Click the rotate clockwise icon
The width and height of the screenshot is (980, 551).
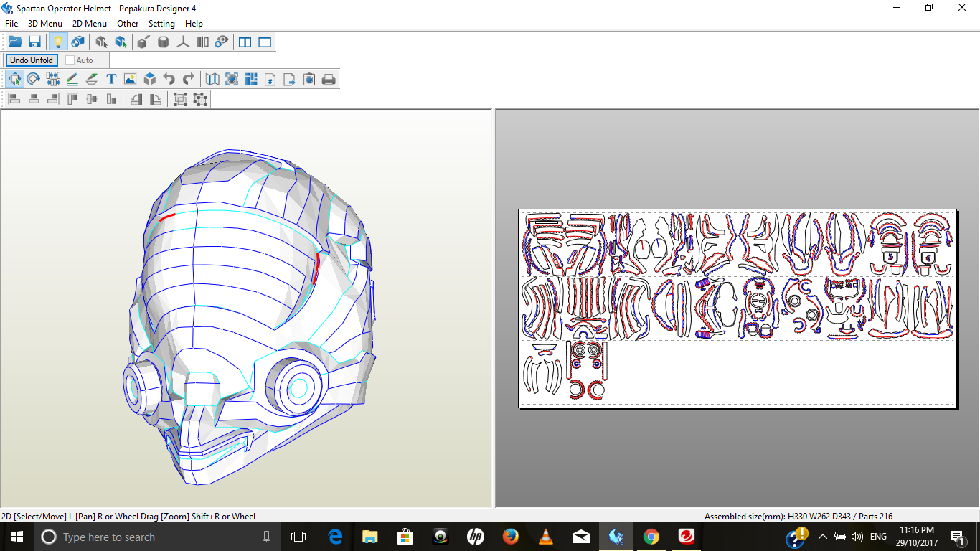155,99
